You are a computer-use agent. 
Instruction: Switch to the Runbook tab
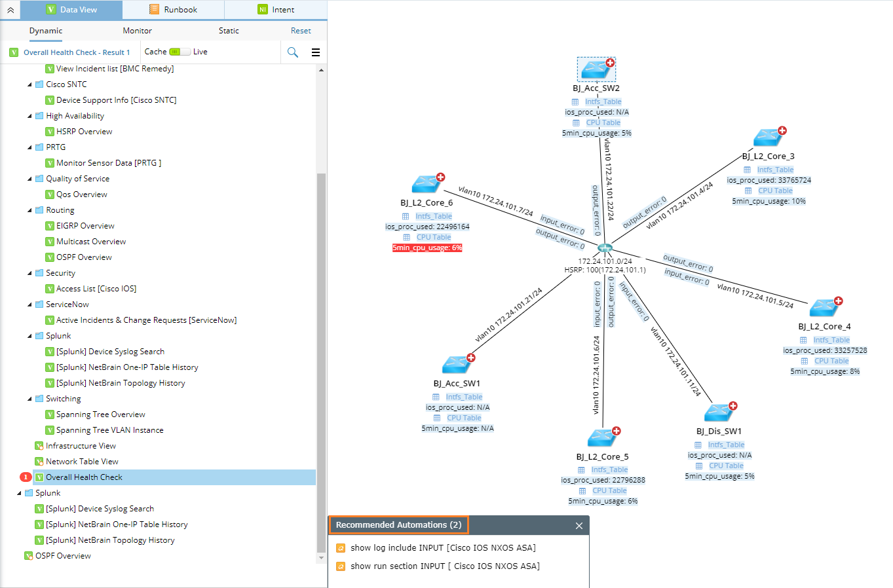pyautogui.click(x=173, y=10)
